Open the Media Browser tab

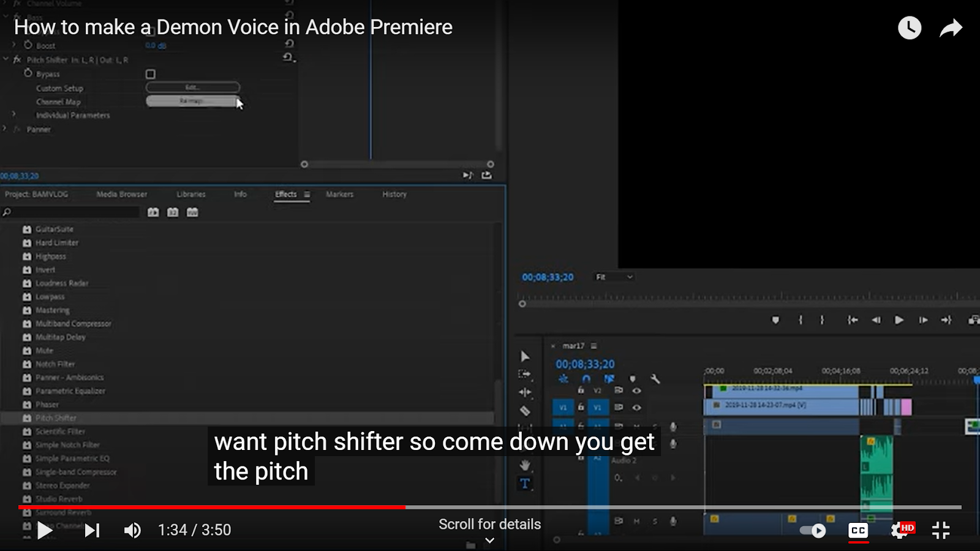click(x=122, y=194)
